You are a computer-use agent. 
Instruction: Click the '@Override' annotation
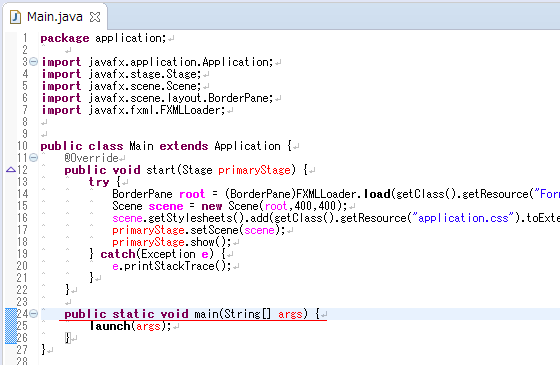point(91,158)
